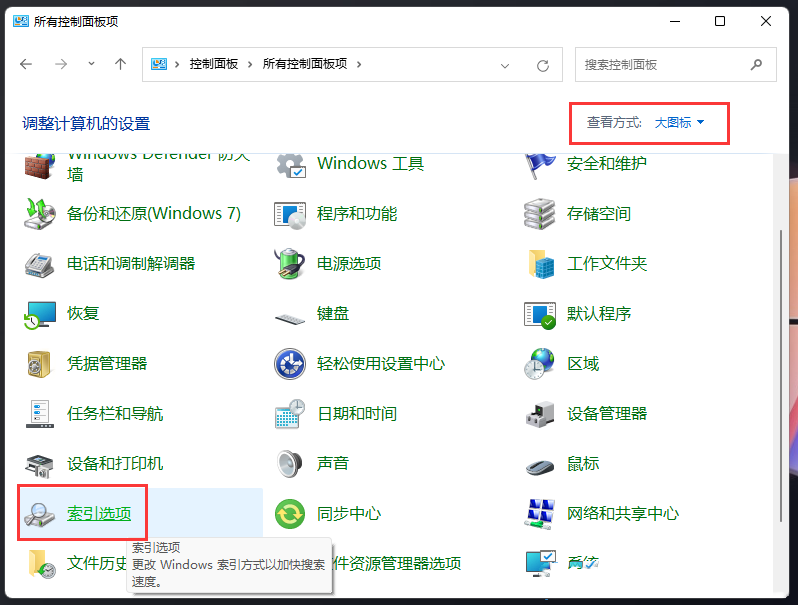The width and height of the screenshot is (798, 605).
Task: Open the 凭据管理器 safe icon
Action: click(40, 364)
